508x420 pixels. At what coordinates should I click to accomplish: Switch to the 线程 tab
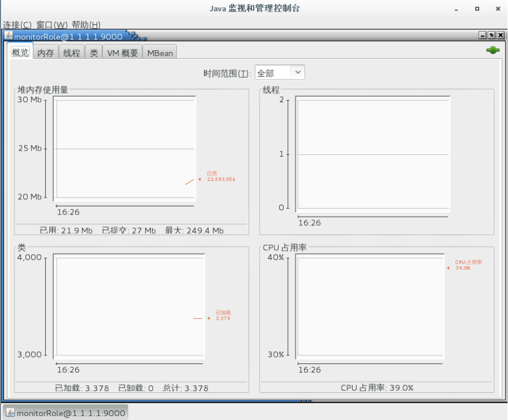(71, 53)
